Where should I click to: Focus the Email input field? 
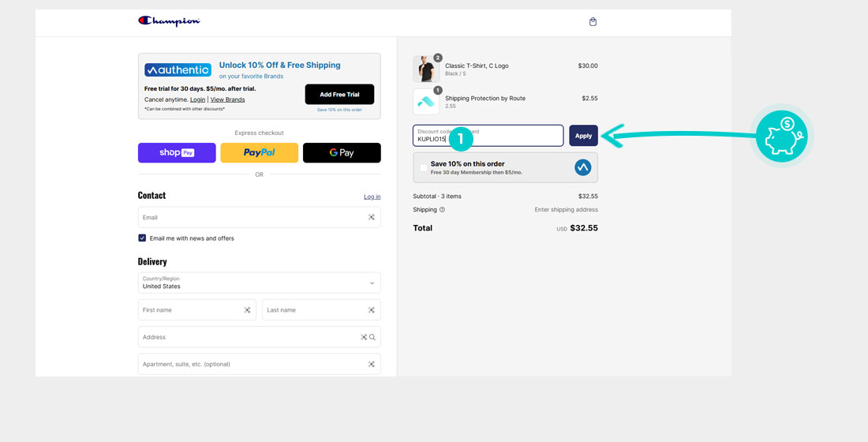(259, 217)
